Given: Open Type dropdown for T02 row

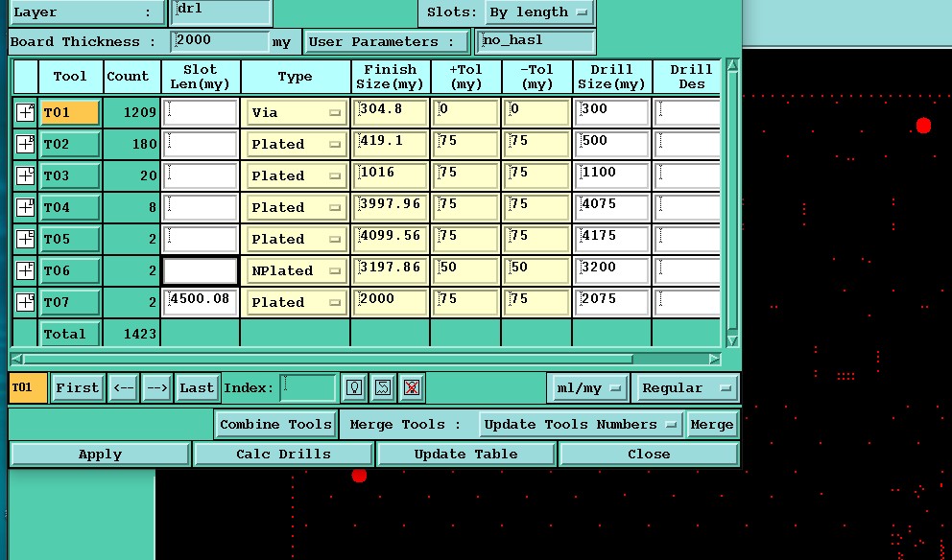Looking at the screenshot, I should [x=296, y=145].
